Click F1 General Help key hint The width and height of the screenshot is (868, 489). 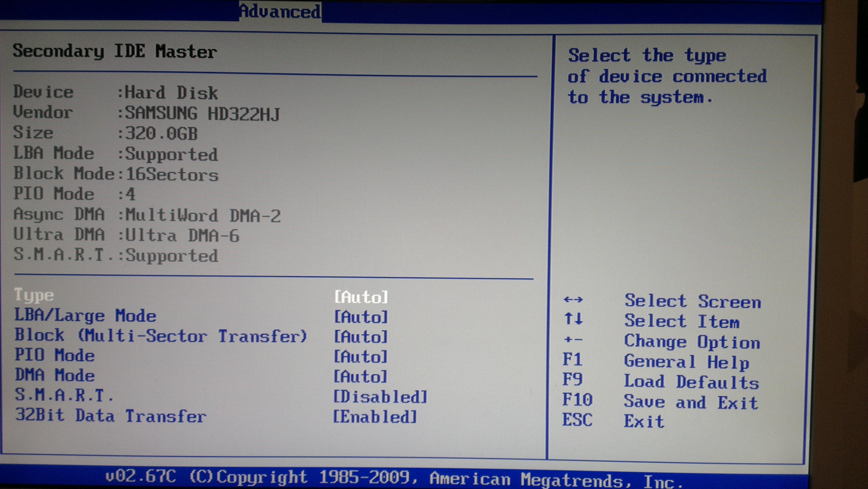click(572, 360)
